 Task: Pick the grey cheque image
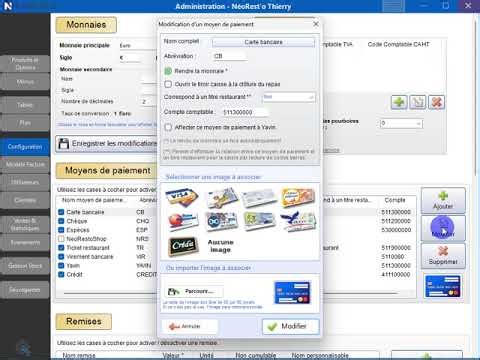pos(259,198)
